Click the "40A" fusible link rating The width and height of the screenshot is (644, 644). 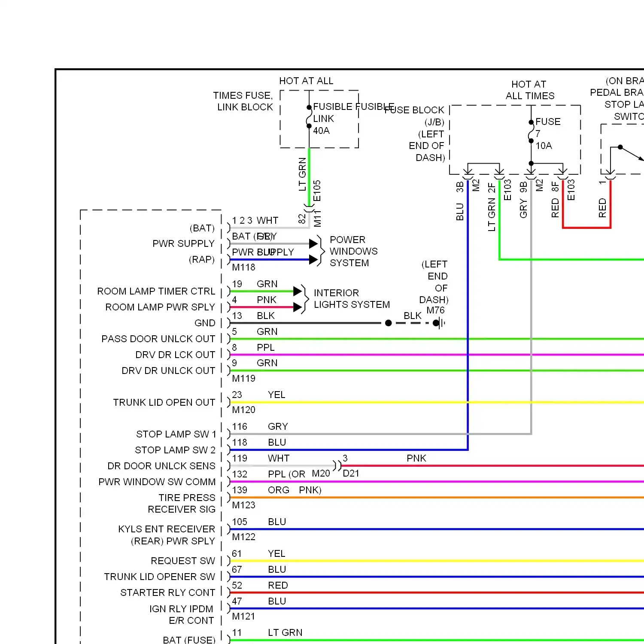(x=321, y=131)
